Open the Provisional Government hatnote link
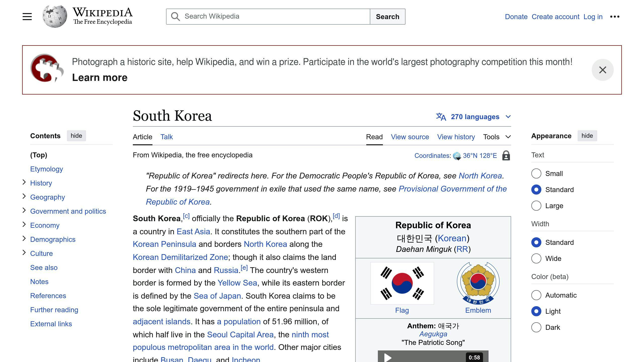This screenshot has height=362, width=644. [453, 189]
